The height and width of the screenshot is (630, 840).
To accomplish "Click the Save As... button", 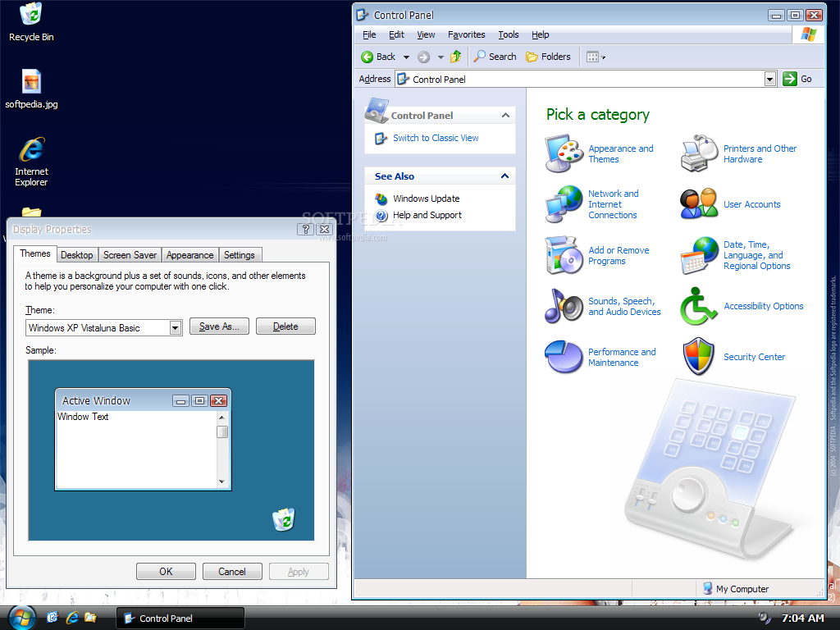I will click(x=219, y=326).
